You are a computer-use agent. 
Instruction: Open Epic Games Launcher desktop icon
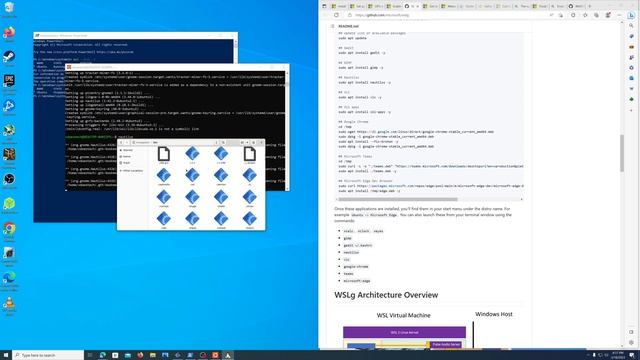pyautogui.click(x=9, y=82)
